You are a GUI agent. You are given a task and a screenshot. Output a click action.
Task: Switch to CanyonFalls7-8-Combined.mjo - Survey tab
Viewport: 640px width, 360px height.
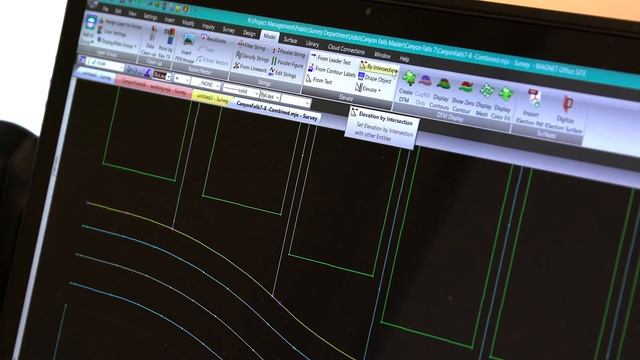pos(277,112)
